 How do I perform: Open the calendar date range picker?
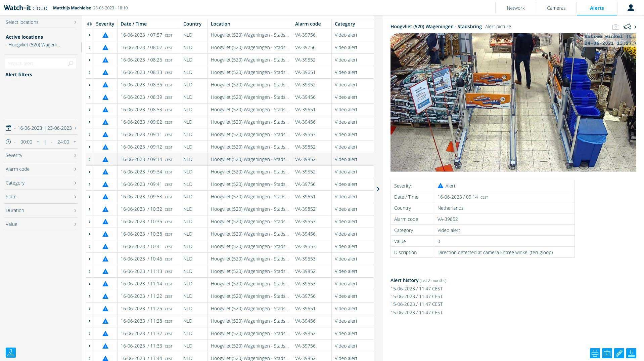[x=8, y=128]
